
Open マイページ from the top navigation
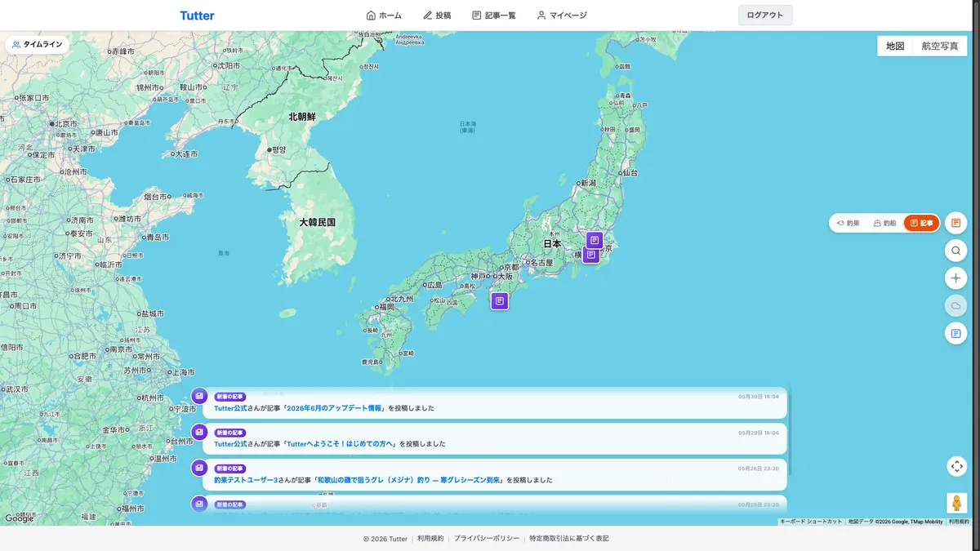(562, 16)
